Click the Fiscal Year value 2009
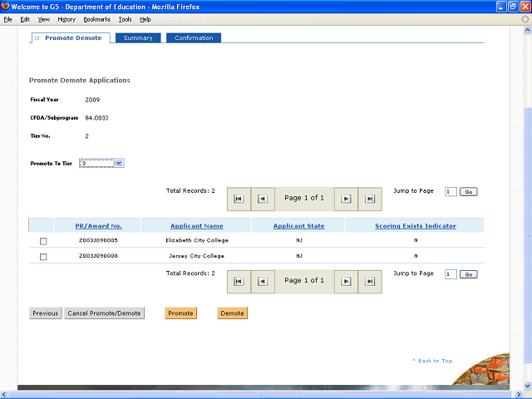 tap(92, 100)
